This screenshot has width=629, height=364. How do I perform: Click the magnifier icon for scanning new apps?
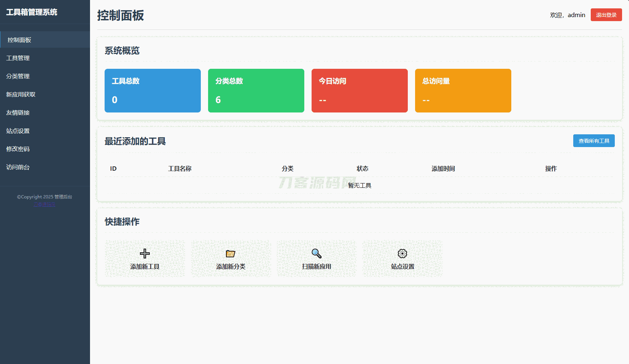pos(316,253)
